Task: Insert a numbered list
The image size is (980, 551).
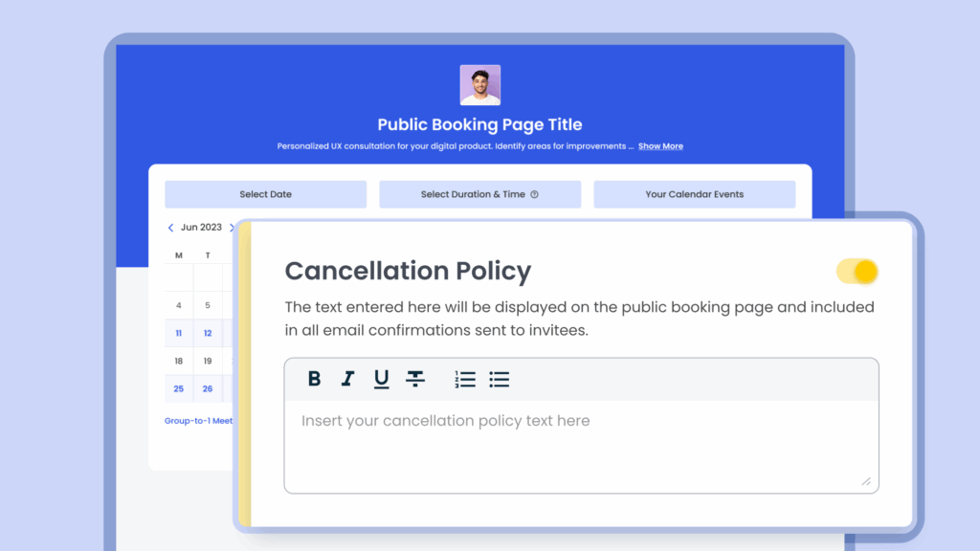Action: point(465,379)
